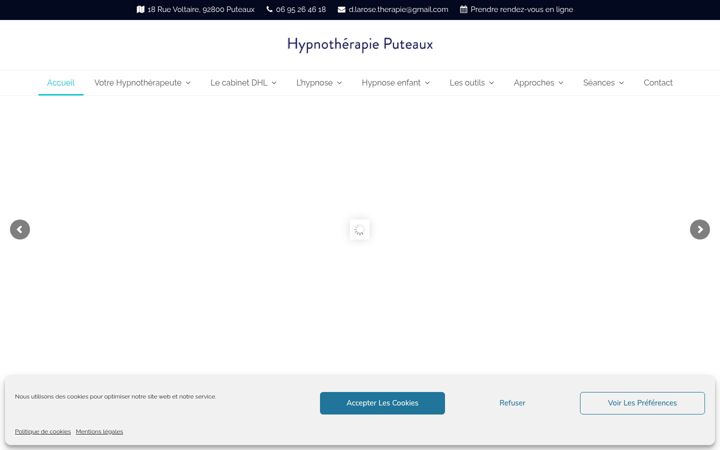Screen dimensions: 720x450
Task: Open the Séances menu item
Action: 599,83
